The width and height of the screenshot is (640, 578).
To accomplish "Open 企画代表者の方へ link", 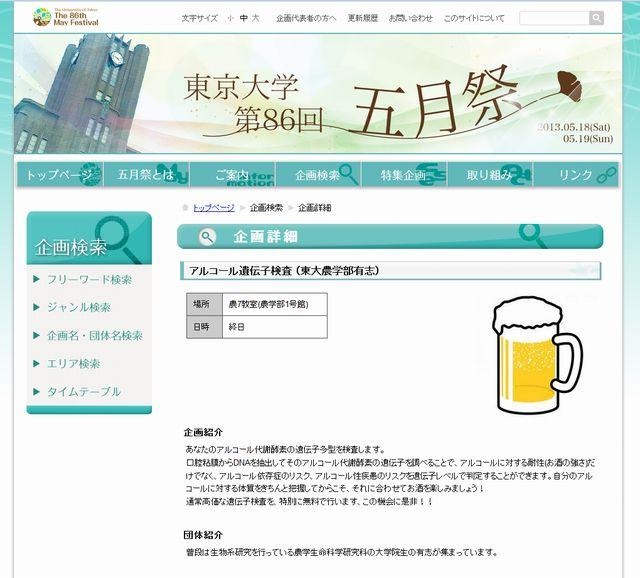I will pyautogui.click(x=306, y=18).
